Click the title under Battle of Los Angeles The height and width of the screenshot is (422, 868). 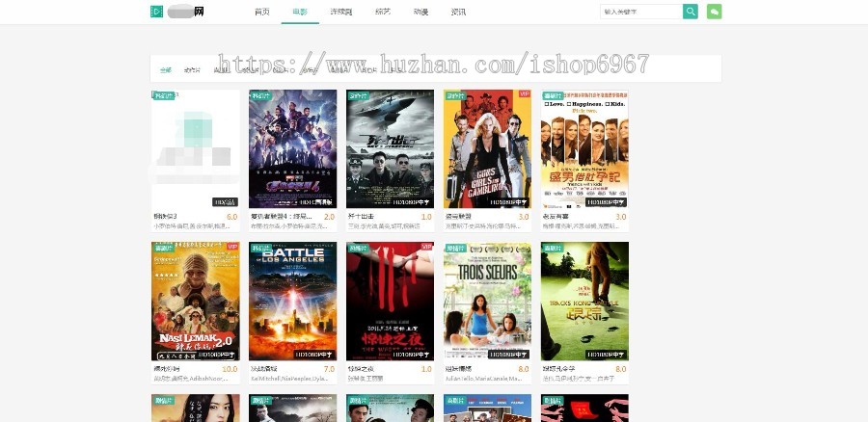click(264, 369)
